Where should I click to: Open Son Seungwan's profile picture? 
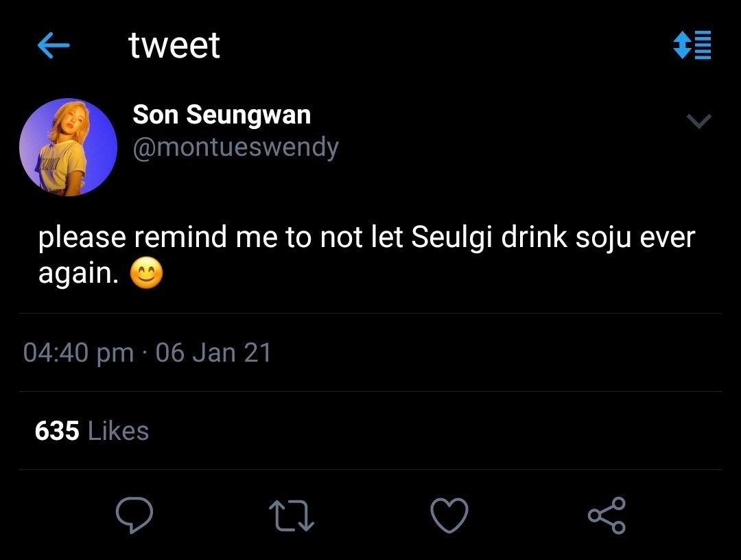click(x=68, y=147)
